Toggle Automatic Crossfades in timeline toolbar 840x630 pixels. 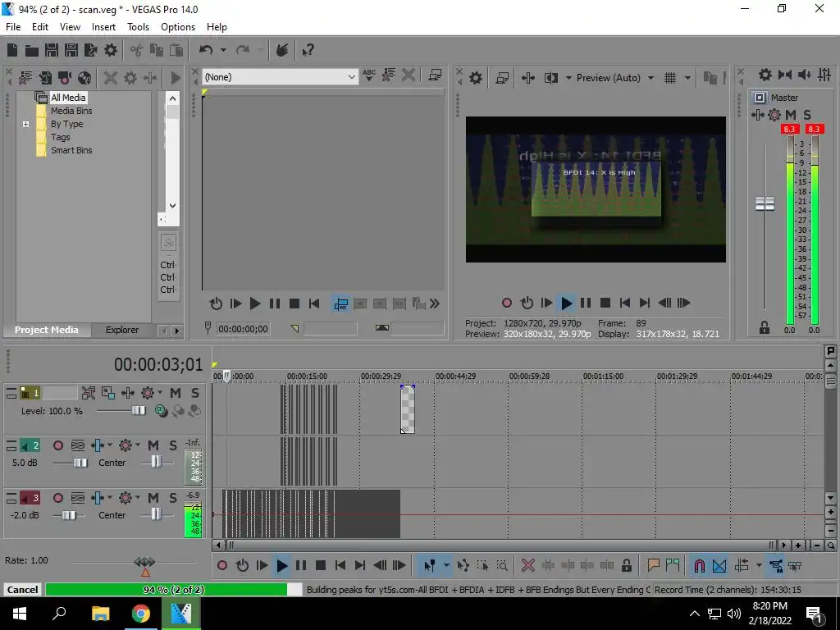click(719, 565)
